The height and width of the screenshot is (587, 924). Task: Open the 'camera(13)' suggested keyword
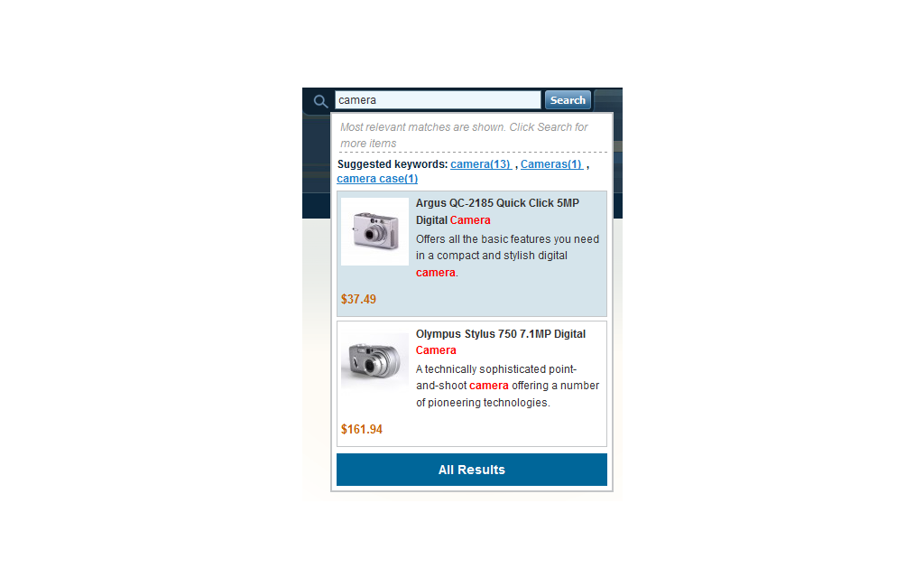481,164
